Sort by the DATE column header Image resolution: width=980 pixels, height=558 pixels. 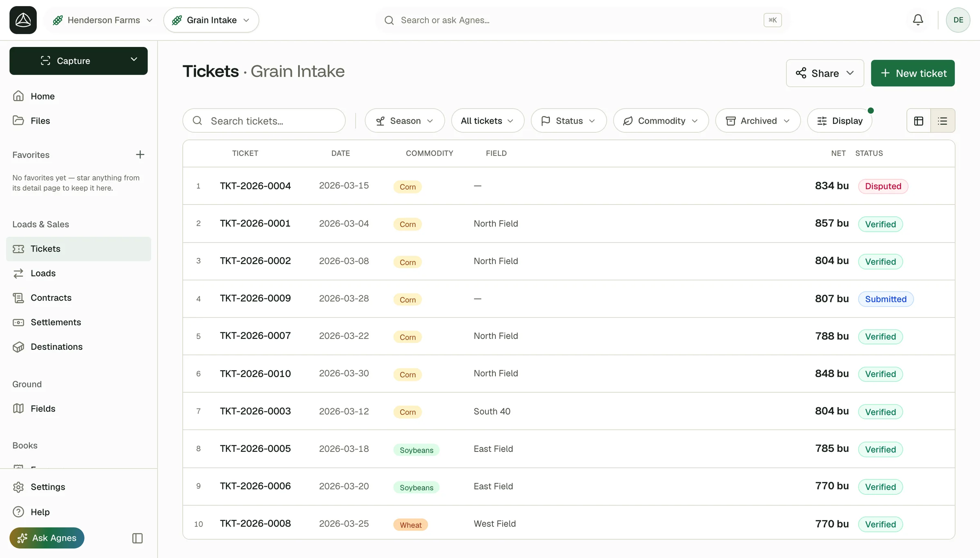point(341,153)
